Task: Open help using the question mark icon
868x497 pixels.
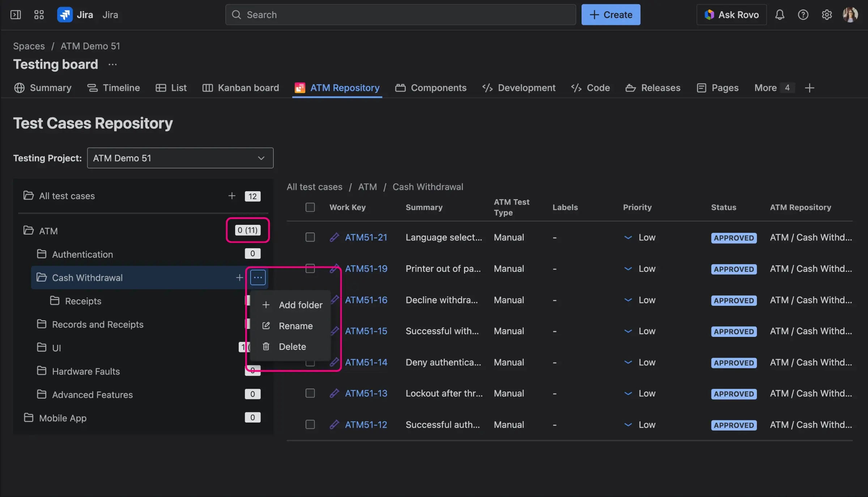Action: point(803,15)
